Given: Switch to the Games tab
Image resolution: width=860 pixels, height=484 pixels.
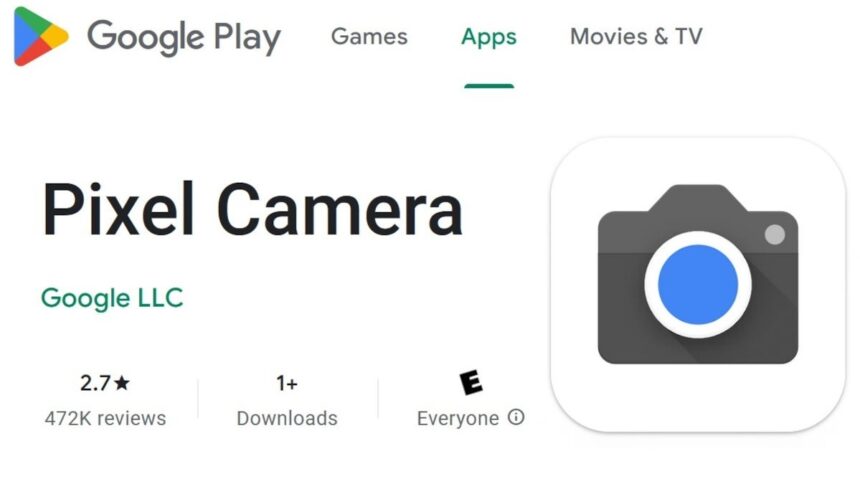Looking at the screenshot, I should (369, 37).
